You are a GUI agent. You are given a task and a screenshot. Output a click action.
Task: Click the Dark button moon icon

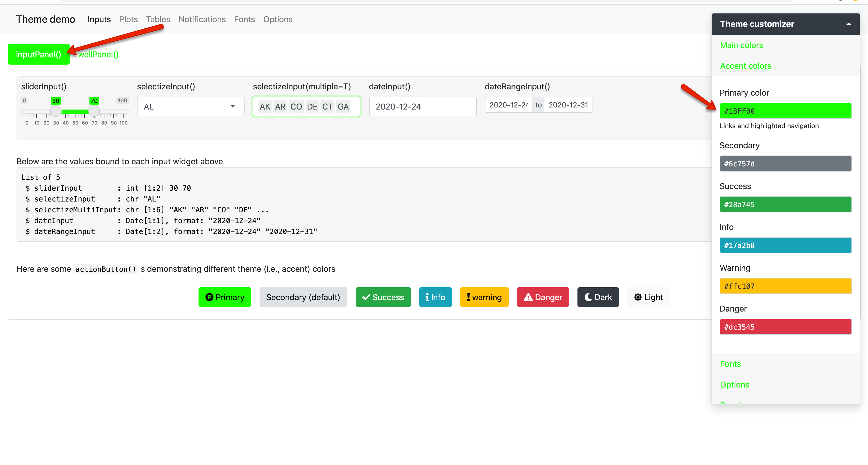pos(588,297)
